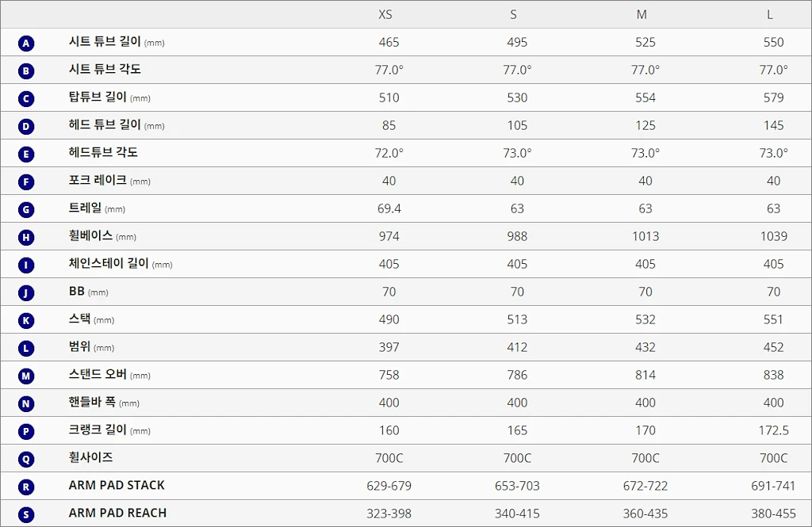Screen dimensions: 812x527
Task: Select the circled G trail icon
Action: (x=26, y=210)
